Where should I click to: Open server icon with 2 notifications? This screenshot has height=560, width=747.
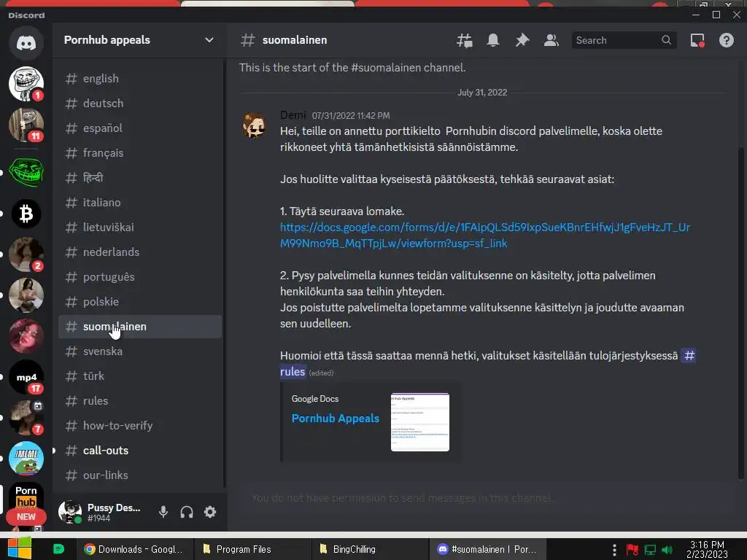click(26, 254)
